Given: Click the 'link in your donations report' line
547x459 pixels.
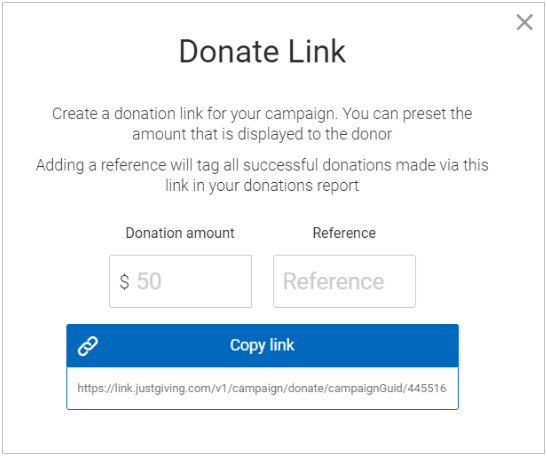Looking at the screenshot, I should click(x=262, y=185).
